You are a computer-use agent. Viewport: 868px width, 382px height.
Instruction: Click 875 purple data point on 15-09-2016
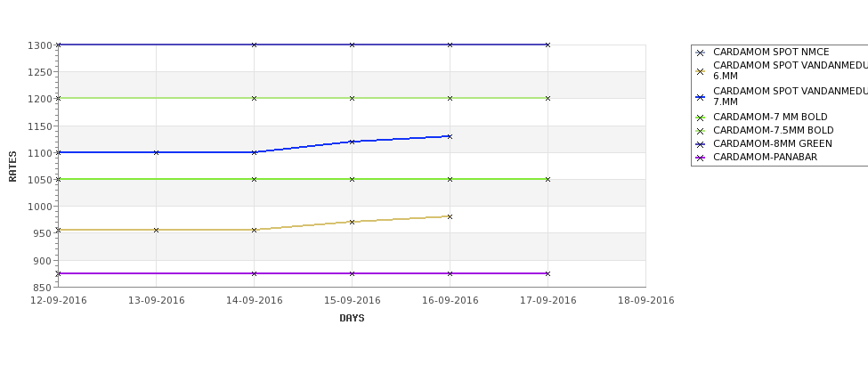[x=352, y=273]
